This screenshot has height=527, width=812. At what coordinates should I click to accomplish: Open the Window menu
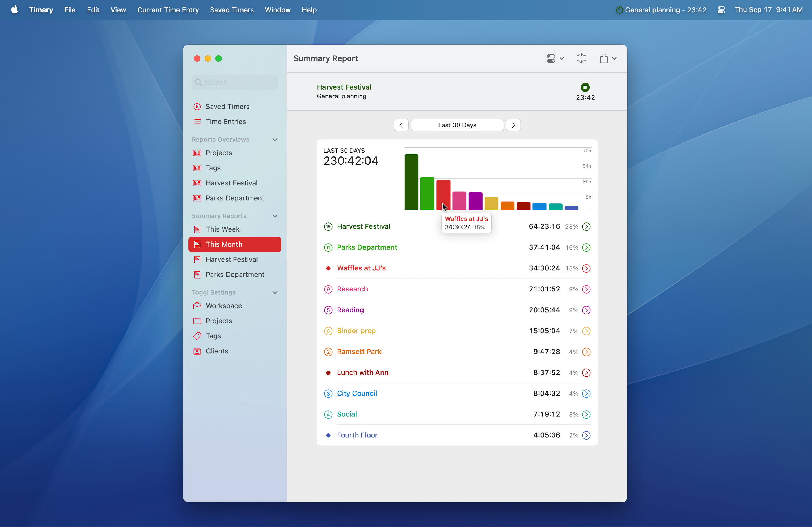click(x=277, y=10)
